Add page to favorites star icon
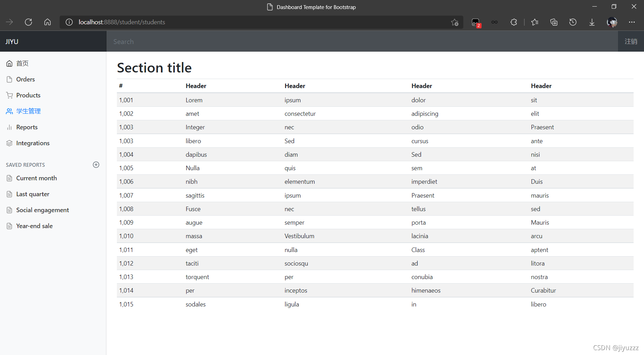Screen dimensions: 644x355 (x=455, y=22)
